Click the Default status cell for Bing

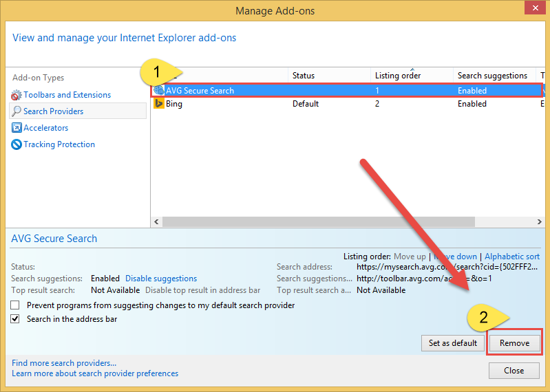tap(306, 104)
